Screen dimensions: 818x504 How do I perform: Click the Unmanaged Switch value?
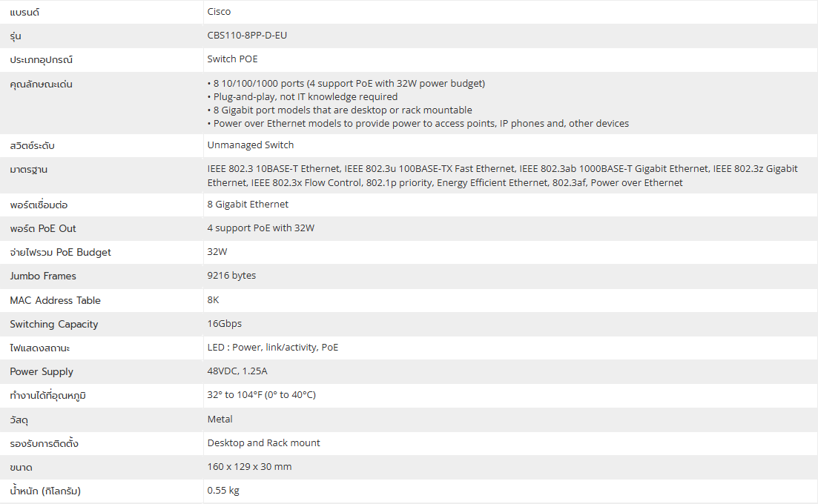point(251,145)
